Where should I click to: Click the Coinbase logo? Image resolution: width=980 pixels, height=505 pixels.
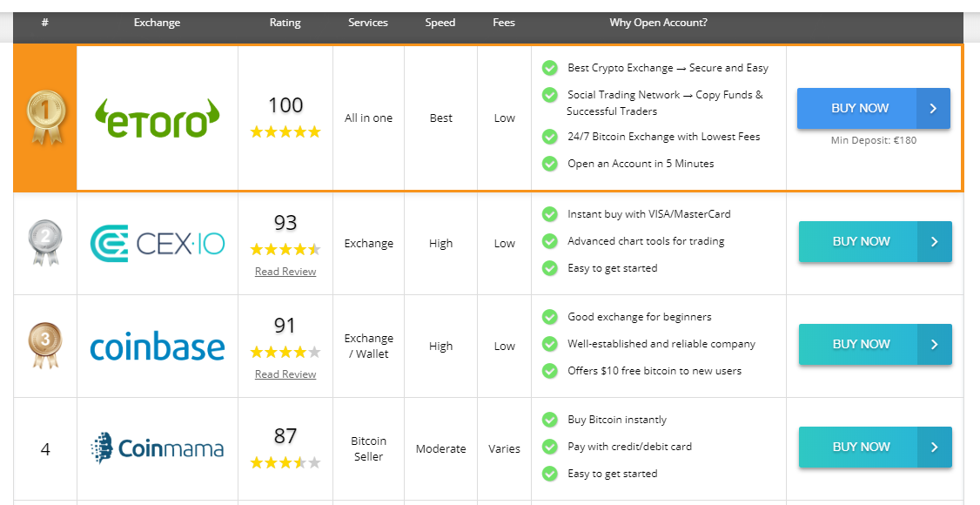157,347
